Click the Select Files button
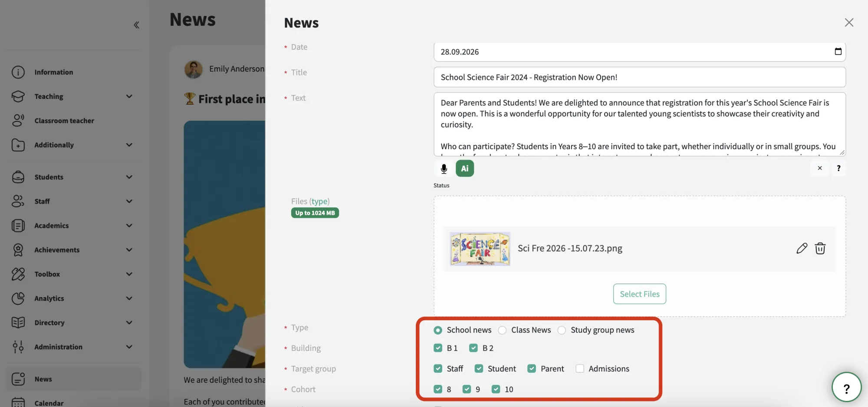Viewport: 868px width, 407px height. [639, 294]
